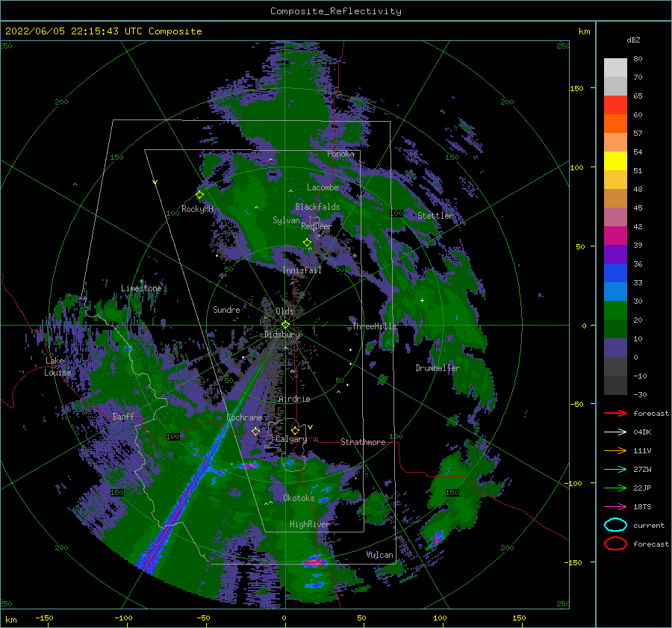The image size is (672, 628).
Task: Click the red 65 dBZ color swatch
Action: coord(615,105)
